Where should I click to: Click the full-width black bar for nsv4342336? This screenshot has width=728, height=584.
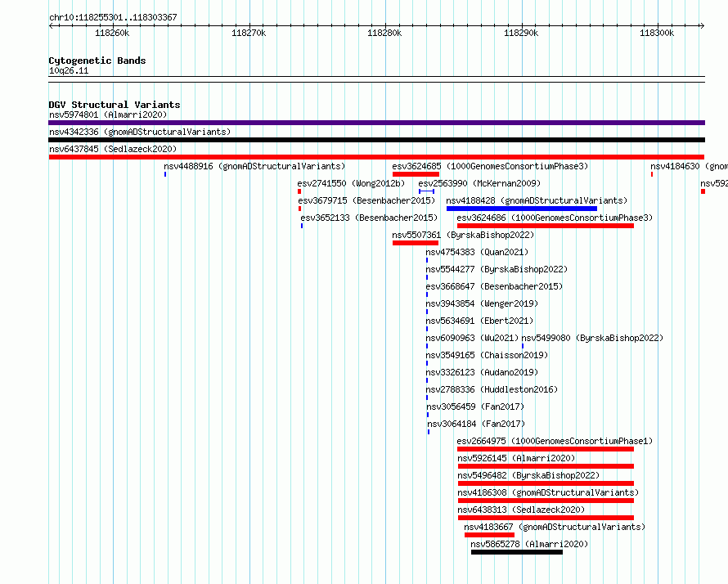tap(376, 140)
